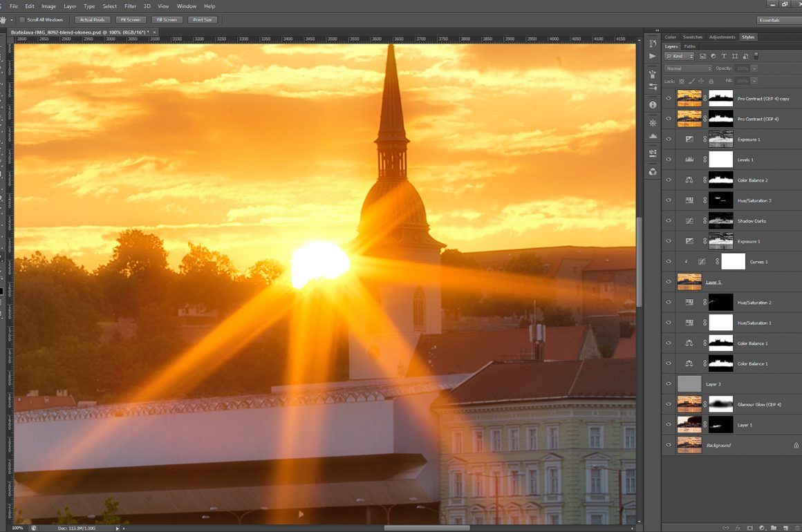Open the Kind layer filter dropdown
The image size is (802, 532).
click(679, 56)
